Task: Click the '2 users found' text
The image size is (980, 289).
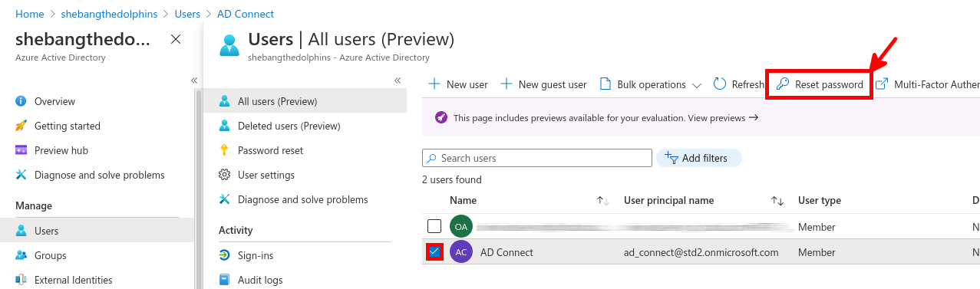Action: [x=452, y=179]
